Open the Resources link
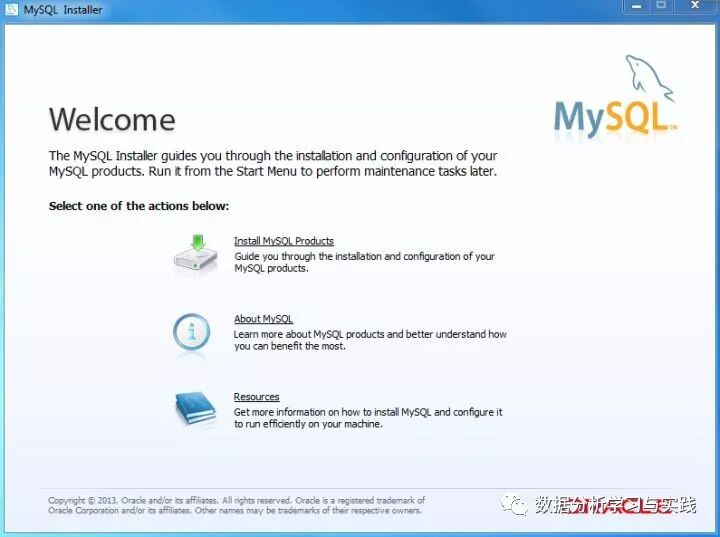This screenshot has width=720, height=537. (256, 396)
